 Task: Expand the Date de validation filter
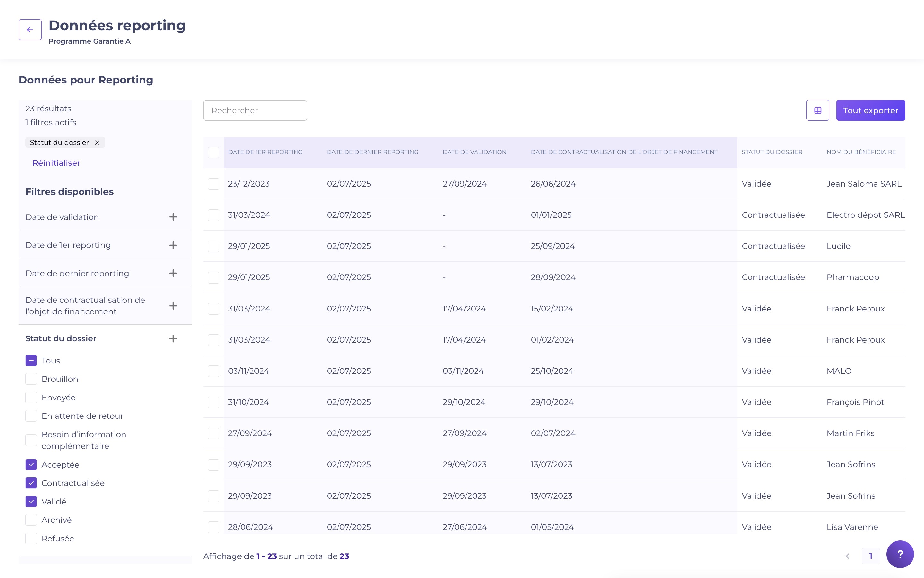[173, 217]
